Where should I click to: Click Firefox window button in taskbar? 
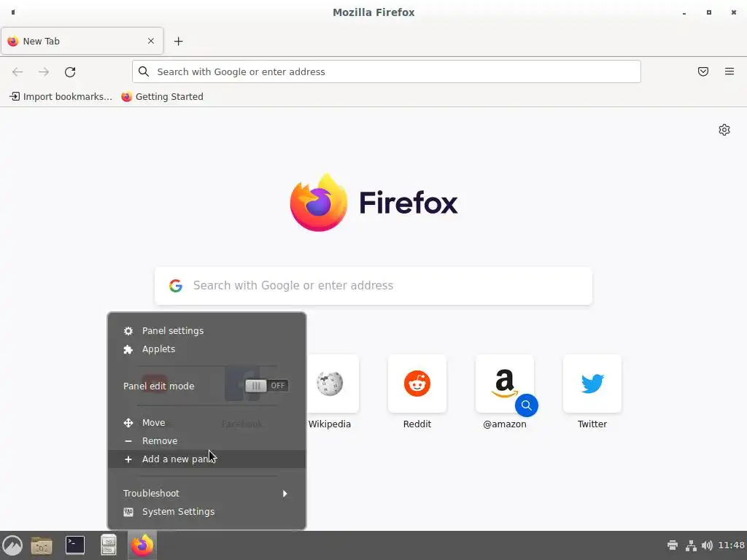(142, 545)
